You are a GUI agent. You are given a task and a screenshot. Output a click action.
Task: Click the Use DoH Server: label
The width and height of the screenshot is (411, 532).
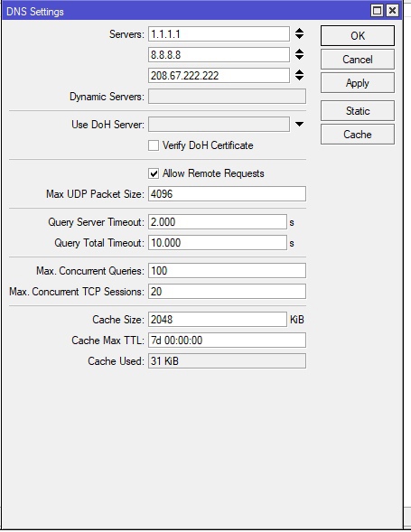[107, 125]
